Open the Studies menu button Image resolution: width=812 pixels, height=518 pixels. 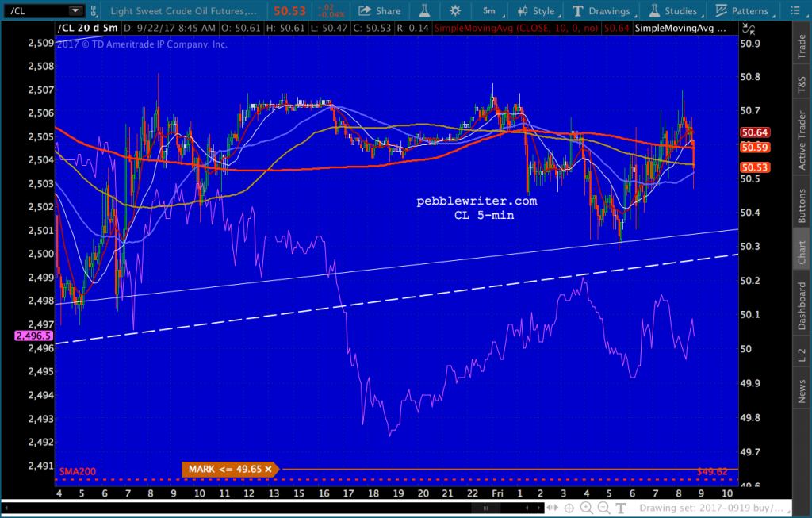point(673,10)
